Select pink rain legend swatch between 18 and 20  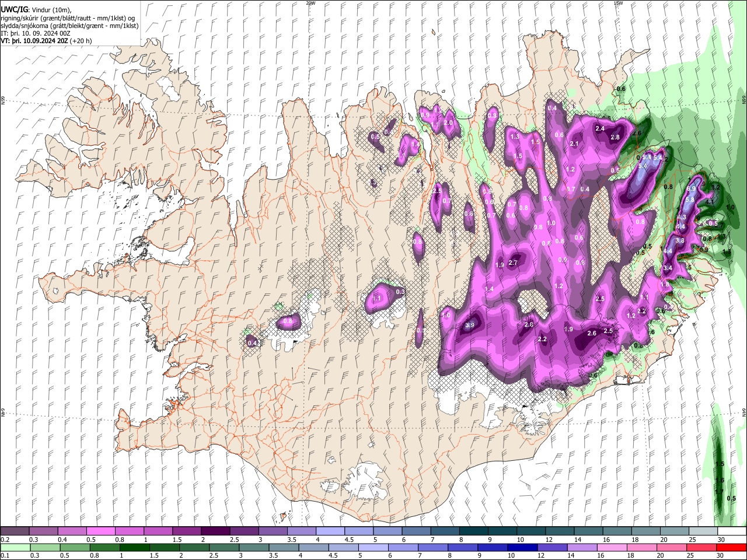[x=641, y=547]
